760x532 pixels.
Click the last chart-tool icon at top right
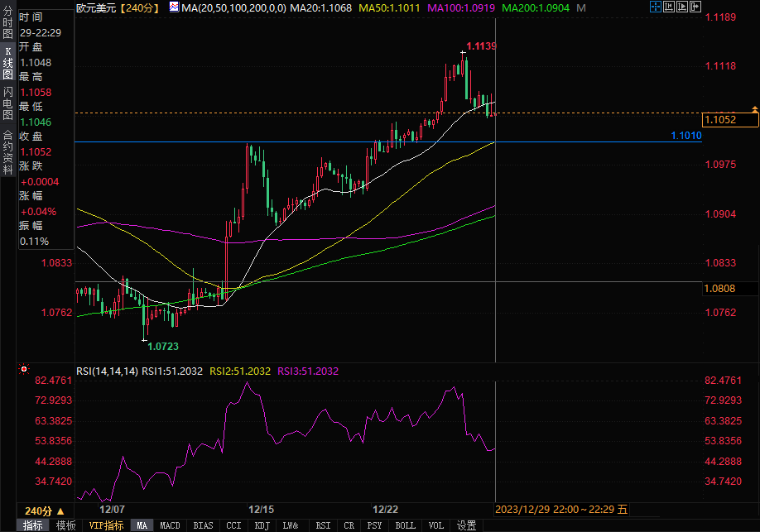click(694, 7)
